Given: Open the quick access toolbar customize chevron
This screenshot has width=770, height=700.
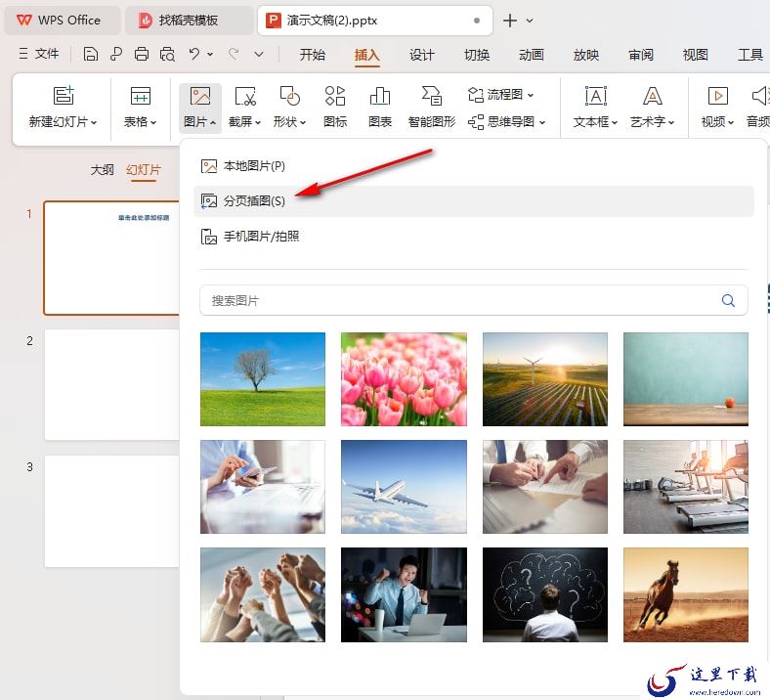Looking at the screenshot, I should 259,55.
